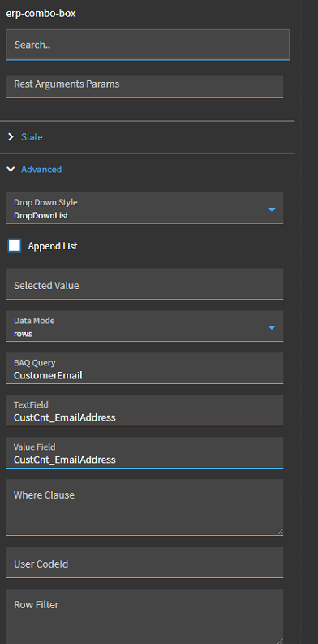Click the User CodeId field
This screenshot has width=318, height=644.
(x=144, y=562)
